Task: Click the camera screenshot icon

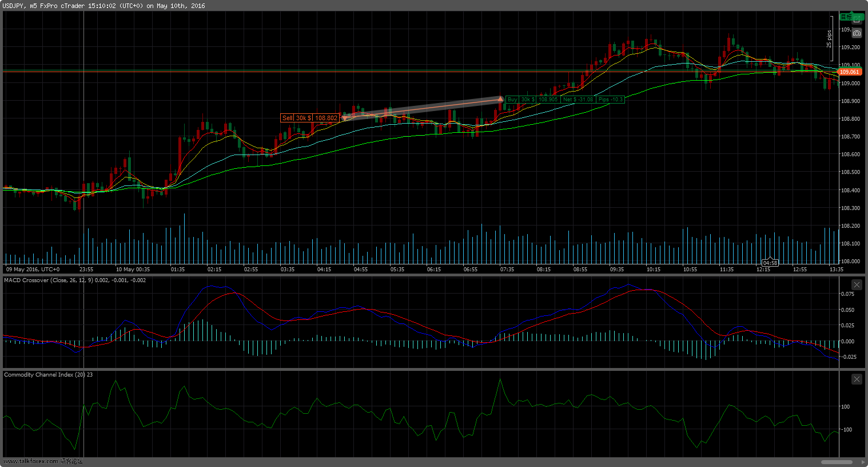Action: click(857, 33)
